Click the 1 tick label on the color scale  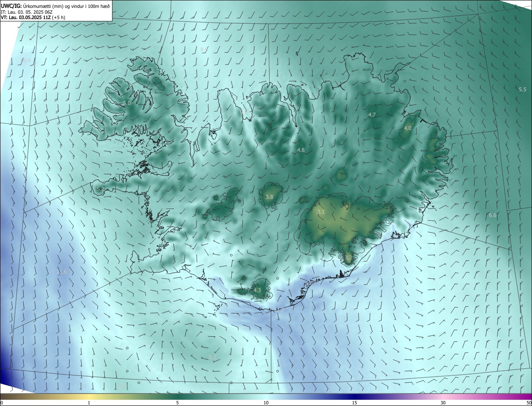(89, 403)
